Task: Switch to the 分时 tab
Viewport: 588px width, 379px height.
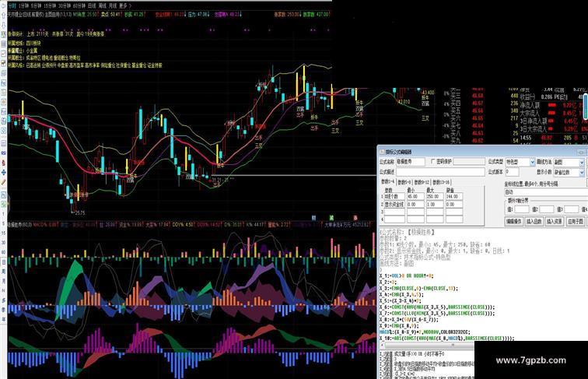Action: pos(12,6)
